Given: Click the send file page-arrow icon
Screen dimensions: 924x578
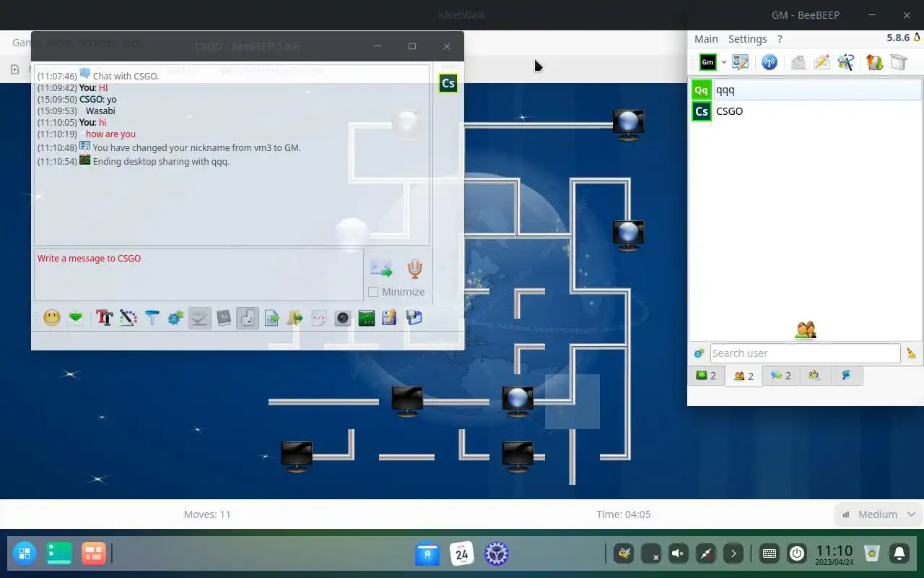Looking at the screenshot, I should click(271, 318).
